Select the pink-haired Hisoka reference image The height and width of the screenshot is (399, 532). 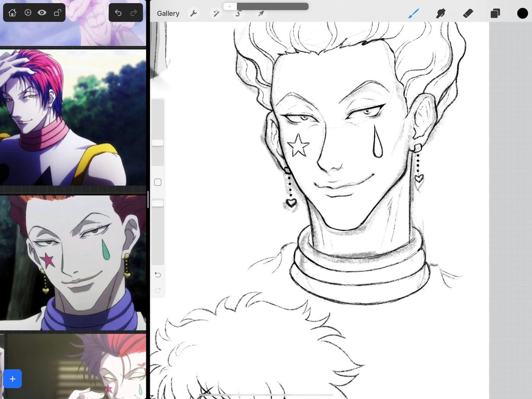pos(73,117)
